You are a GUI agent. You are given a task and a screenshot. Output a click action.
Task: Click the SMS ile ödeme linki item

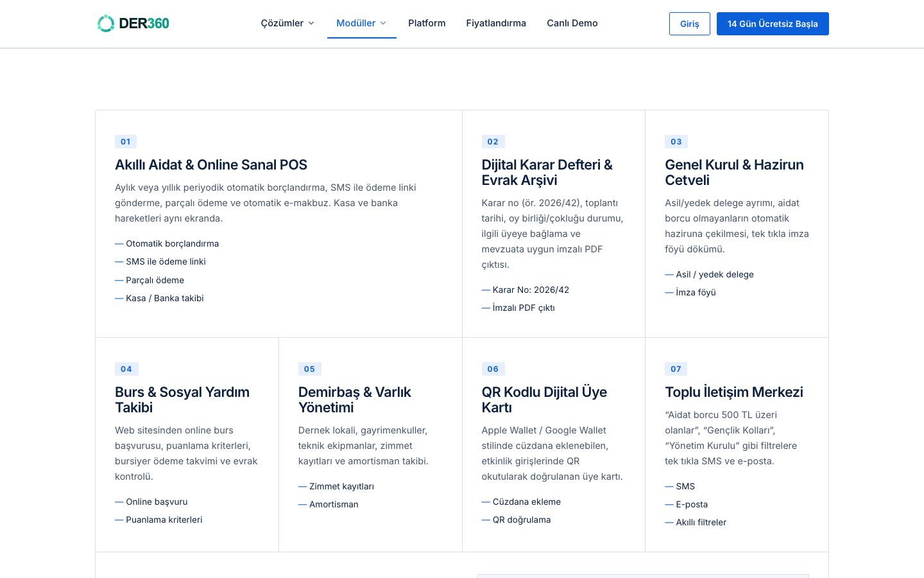point(160,261)
